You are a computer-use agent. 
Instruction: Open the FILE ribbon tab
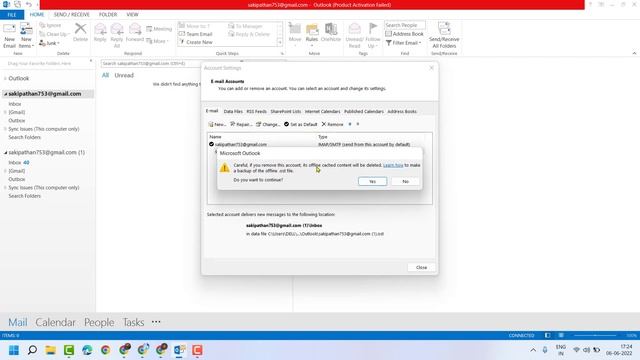12,15
